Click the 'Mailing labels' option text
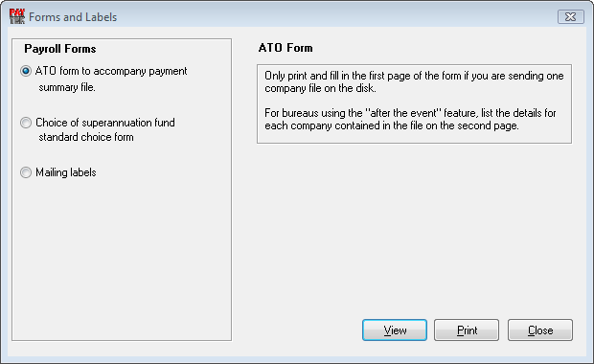Screen dimensions: 594x364 point(66,172)
